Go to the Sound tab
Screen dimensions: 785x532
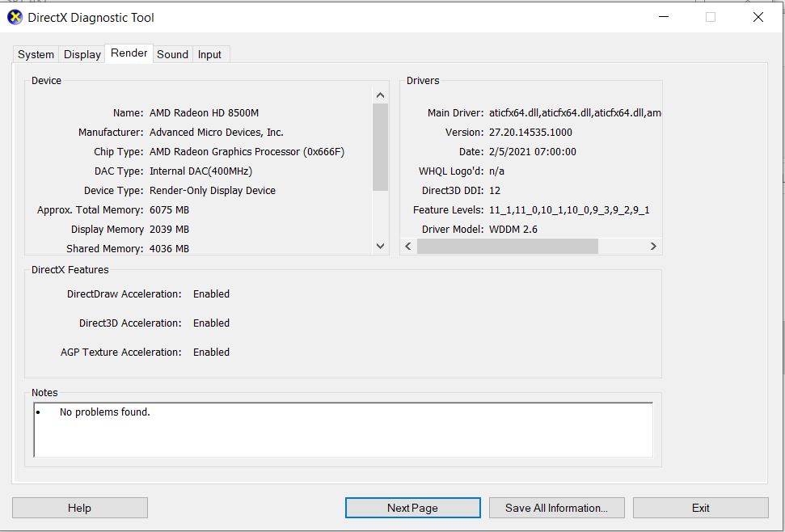[172, 54]
